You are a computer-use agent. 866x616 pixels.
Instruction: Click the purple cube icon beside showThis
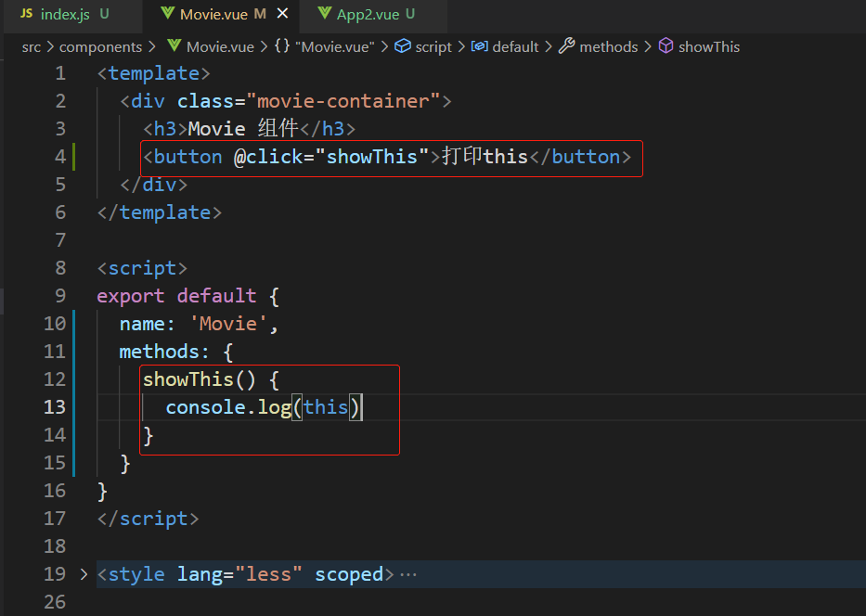(666, 45)
